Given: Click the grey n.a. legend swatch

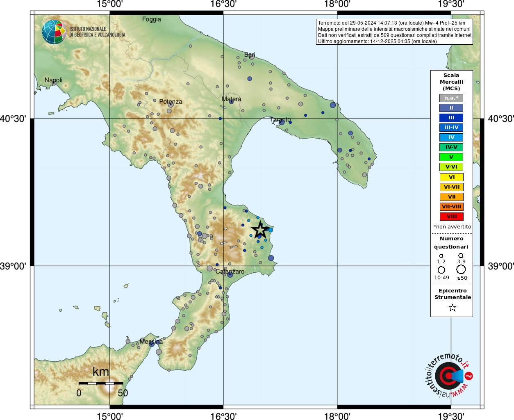Looking at the screenshot, I should click(451, 98).
